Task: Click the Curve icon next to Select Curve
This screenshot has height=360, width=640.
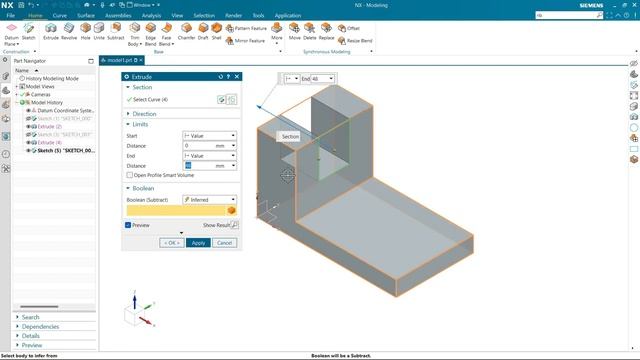Action: click(x=232, y=100)
